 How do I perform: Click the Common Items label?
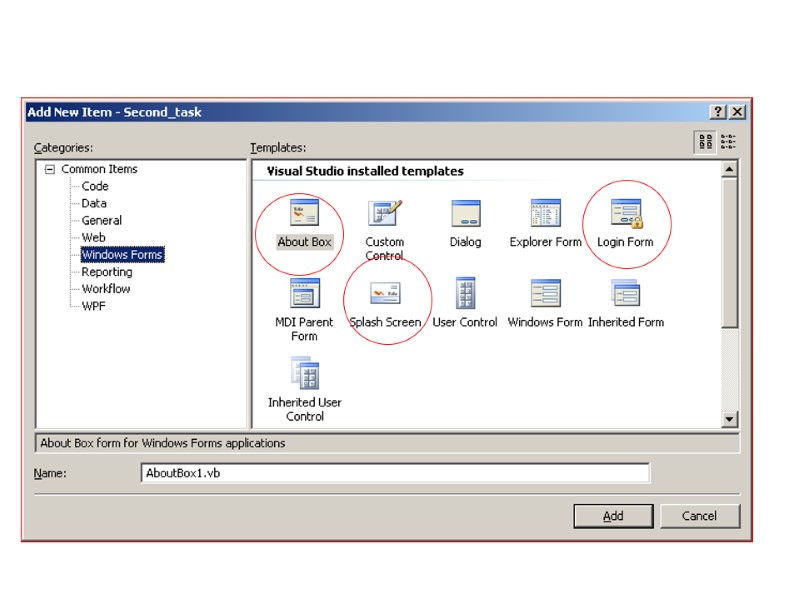[99, 169]
